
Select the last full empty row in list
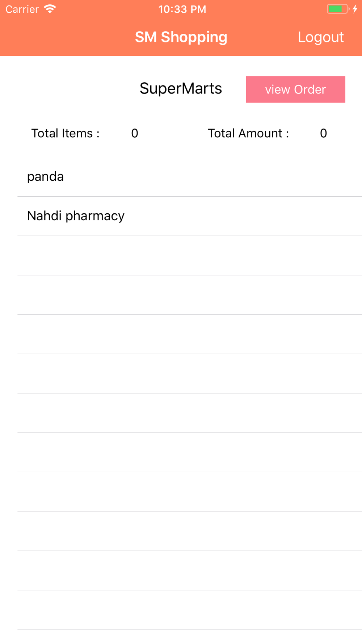[x=181, y=610]
